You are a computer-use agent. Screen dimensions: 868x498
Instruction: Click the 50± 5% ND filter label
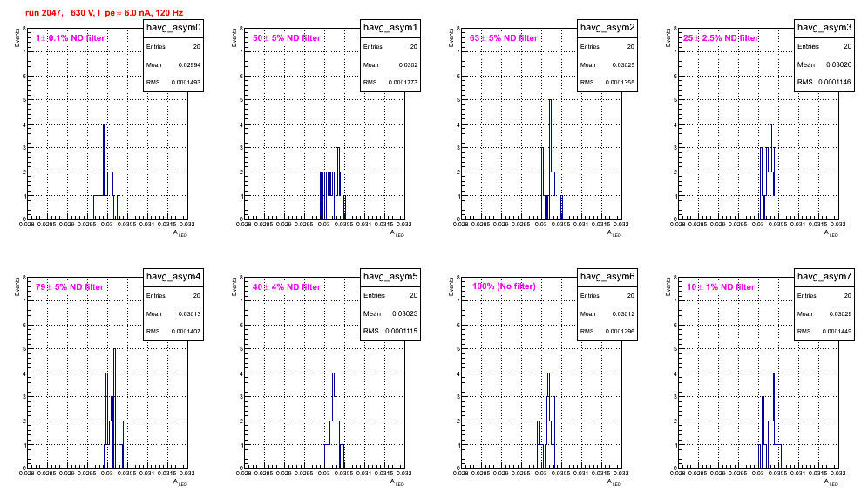click(x=287, y=38)
